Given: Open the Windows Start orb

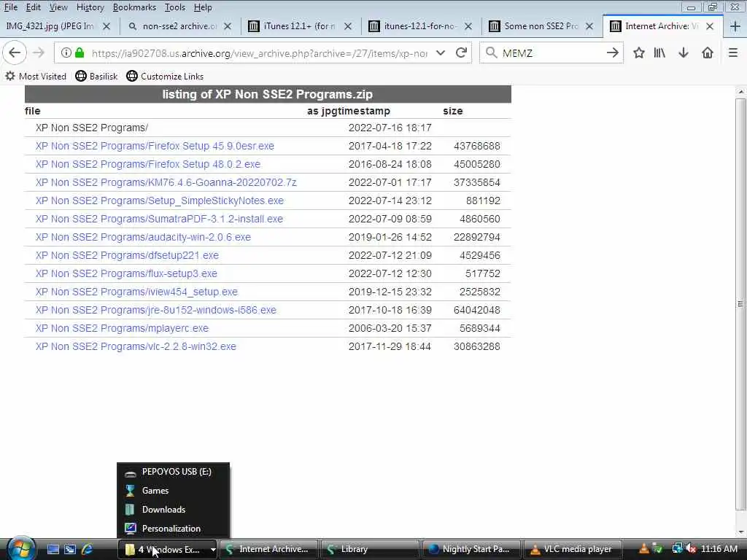Looking at the screenshot, I should (x=21, y=549).
